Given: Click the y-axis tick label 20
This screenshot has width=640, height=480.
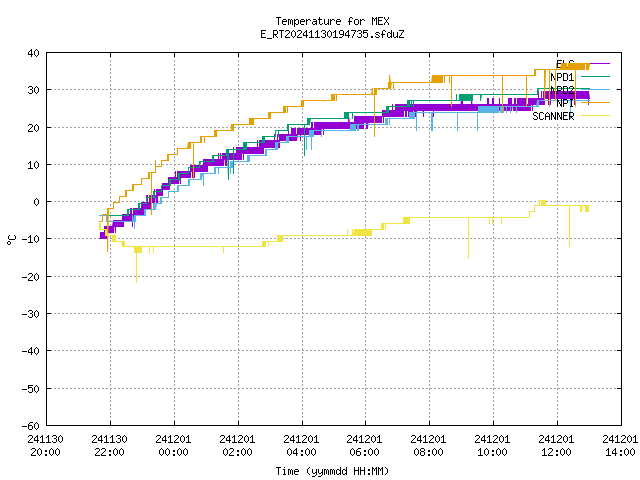Looking at the screenshot, I should pyautogui.click(x=33, y=128).
